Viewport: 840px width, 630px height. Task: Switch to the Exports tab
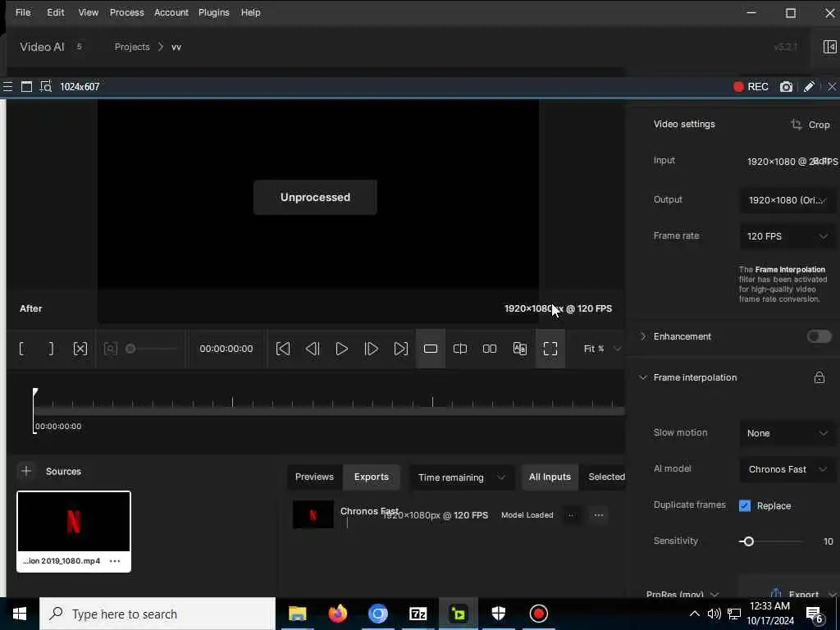tap(372, 477)
